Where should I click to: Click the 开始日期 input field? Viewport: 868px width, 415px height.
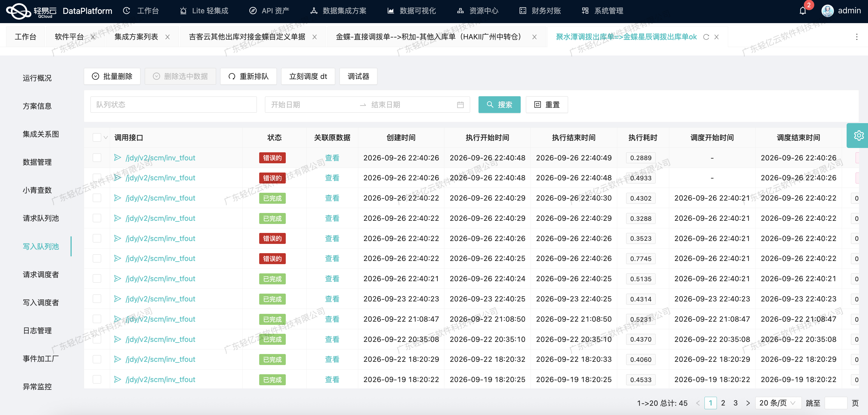pyautogui.click(x=312, y=105)
